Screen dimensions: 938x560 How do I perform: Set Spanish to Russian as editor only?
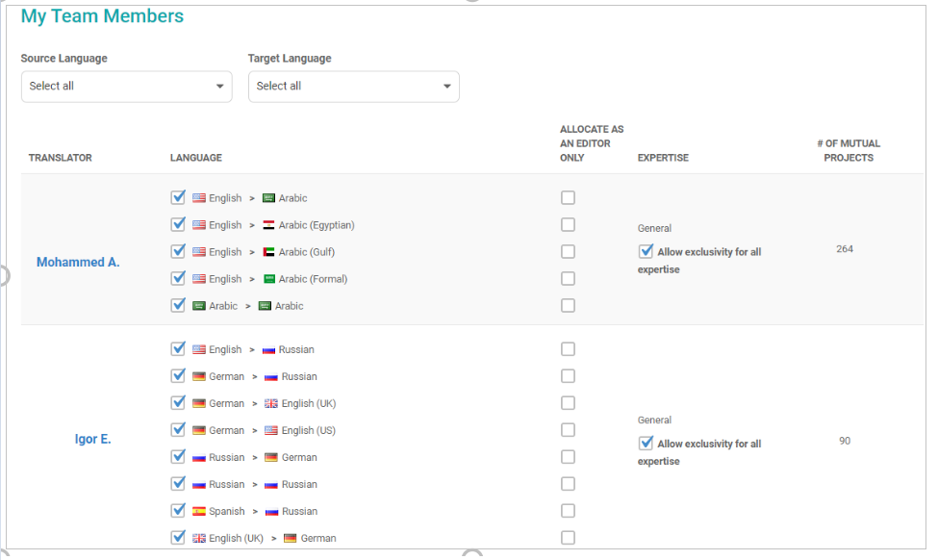[568, 510]
